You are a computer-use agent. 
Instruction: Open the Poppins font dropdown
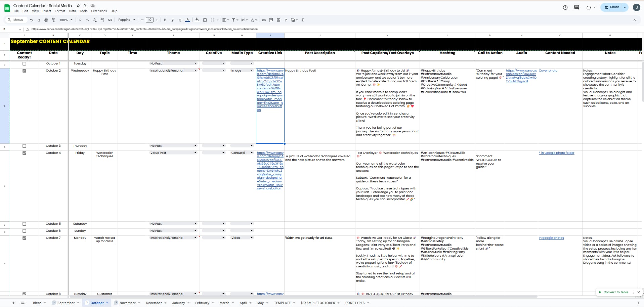click(127, 20)
